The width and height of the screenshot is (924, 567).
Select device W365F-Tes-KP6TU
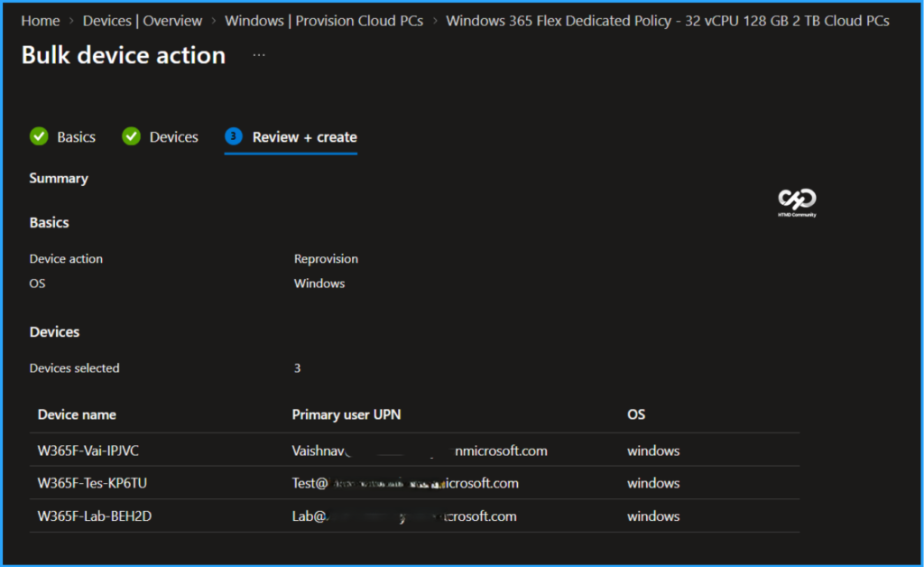coord(92,483)
